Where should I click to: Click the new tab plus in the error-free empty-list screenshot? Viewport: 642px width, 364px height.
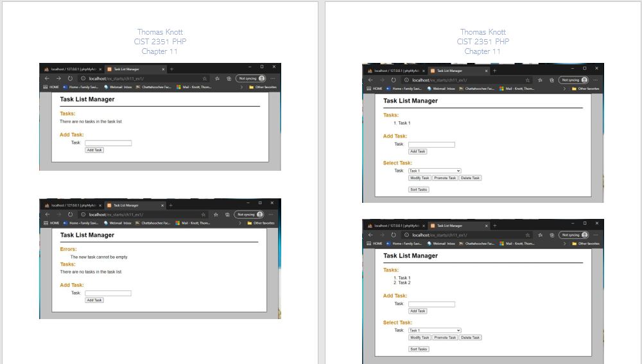coord(171,69)
